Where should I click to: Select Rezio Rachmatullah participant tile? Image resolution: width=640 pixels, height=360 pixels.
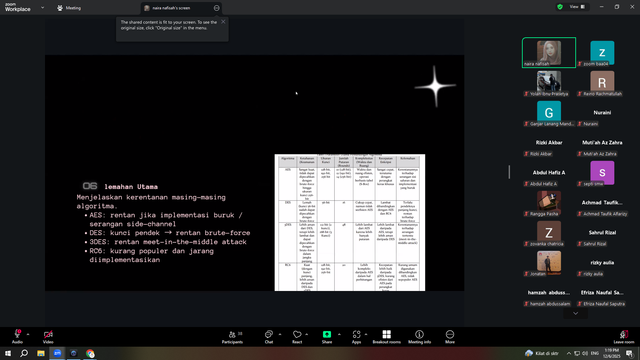602,83
